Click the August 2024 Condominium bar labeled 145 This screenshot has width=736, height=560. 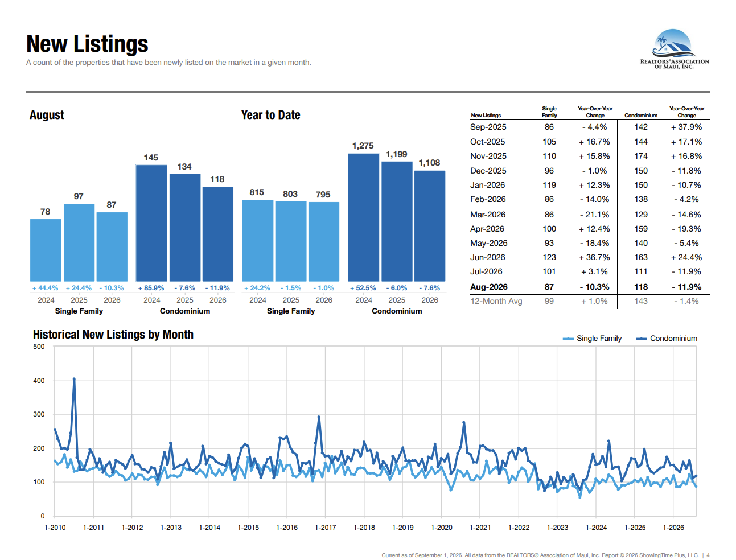pos(151,223)
